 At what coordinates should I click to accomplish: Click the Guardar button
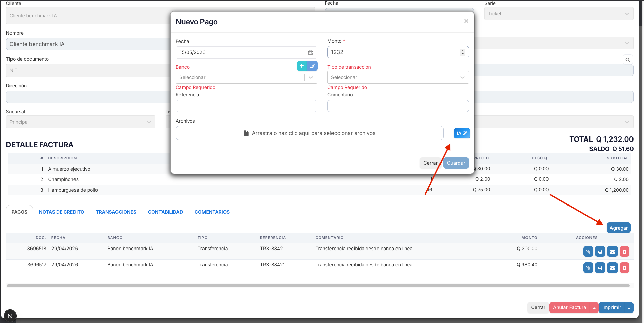coord(456,163)
